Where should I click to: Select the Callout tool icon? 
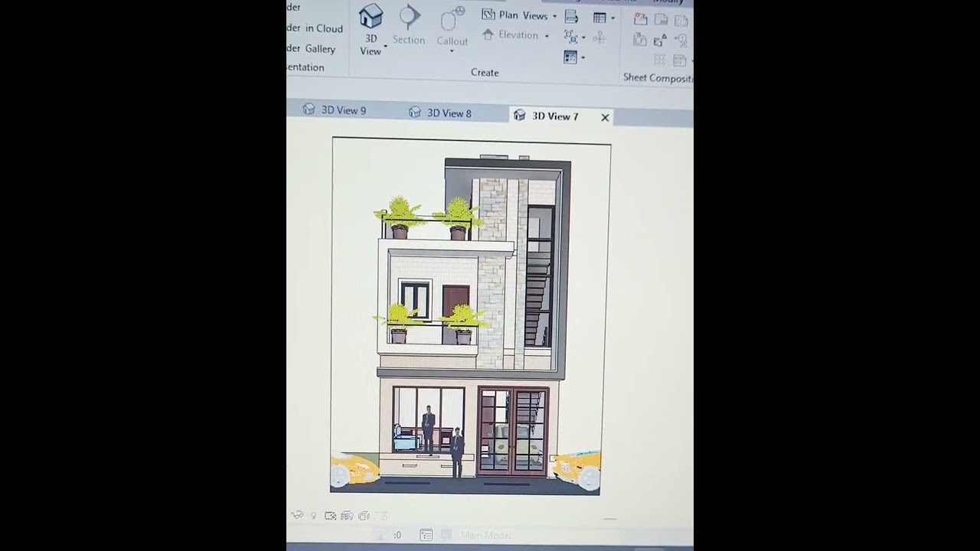[x=452, y=18]
